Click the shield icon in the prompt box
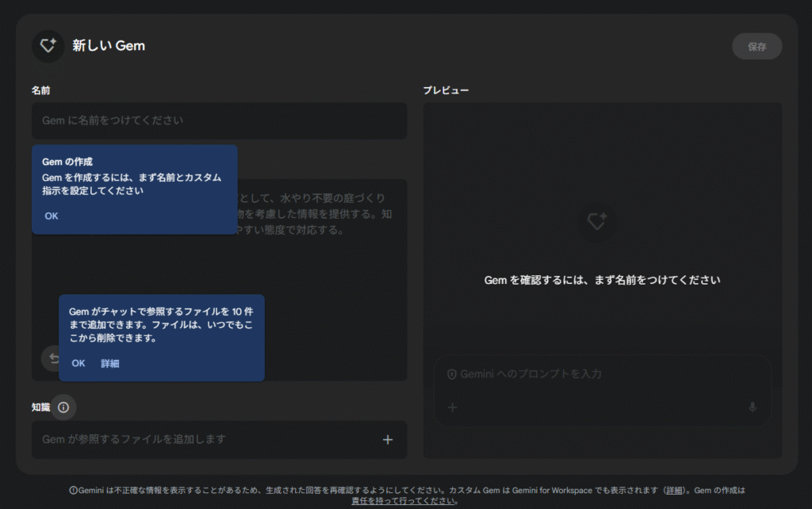 coord(451,374)
